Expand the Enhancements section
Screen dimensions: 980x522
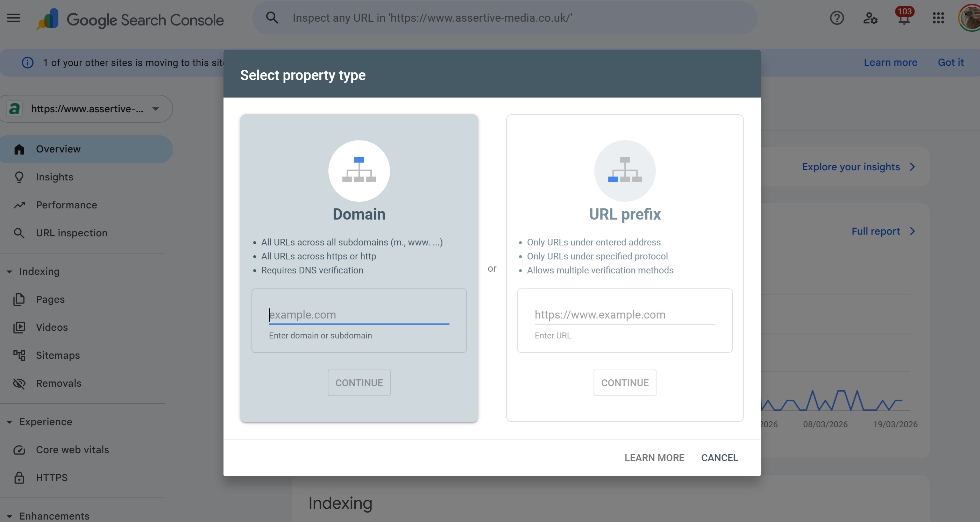[9, 516]
